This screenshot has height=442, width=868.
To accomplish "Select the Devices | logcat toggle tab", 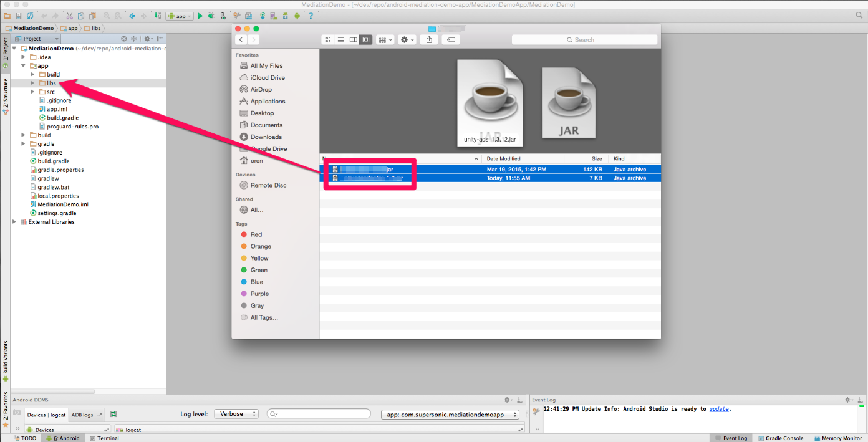I will [x=46, y=415].
